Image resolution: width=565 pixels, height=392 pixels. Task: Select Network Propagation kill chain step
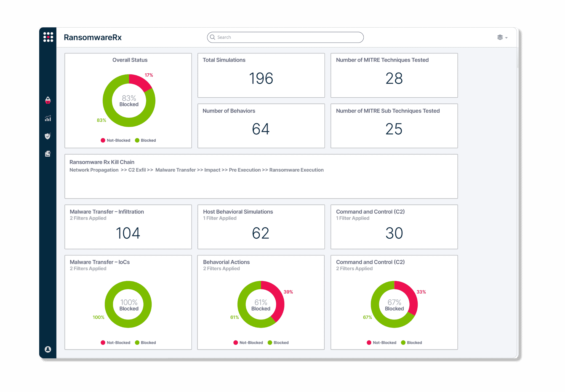click(x=94, y=170)
